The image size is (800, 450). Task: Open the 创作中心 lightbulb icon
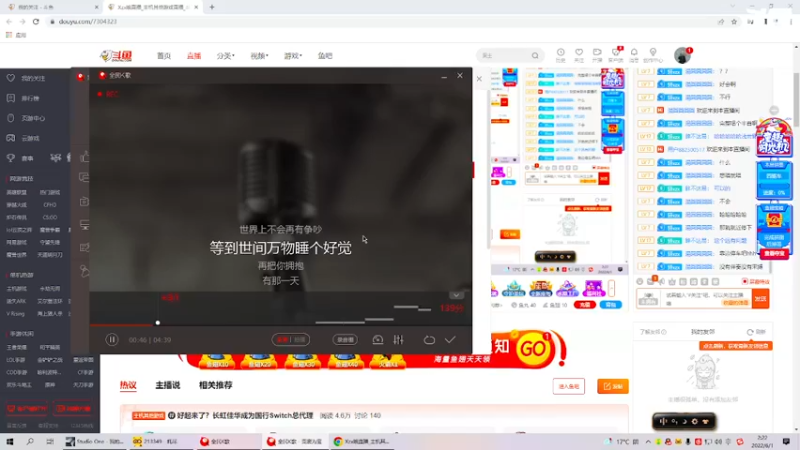coord(653,55)
